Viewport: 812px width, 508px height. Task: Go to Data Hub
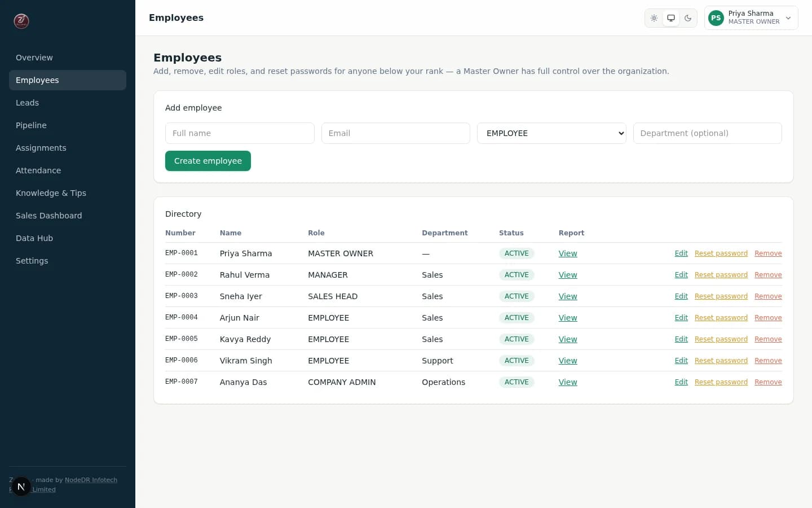(68, 238)
